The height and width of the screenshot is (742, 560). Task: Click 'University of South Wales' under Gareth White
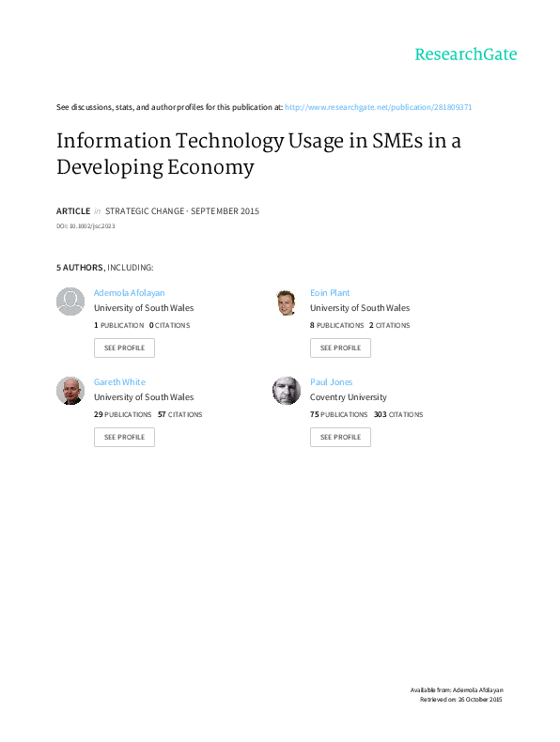144,397
